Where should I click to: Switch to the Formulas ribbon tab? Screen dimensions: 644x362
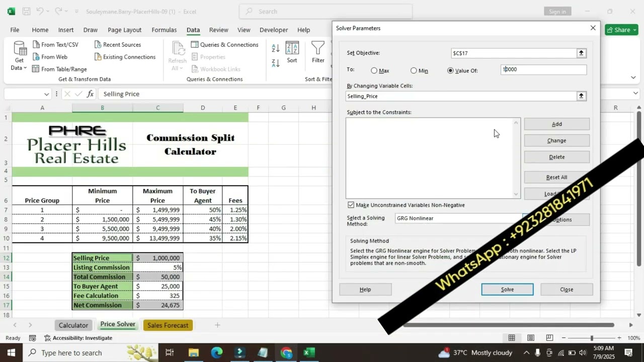[x=164, y=30]
